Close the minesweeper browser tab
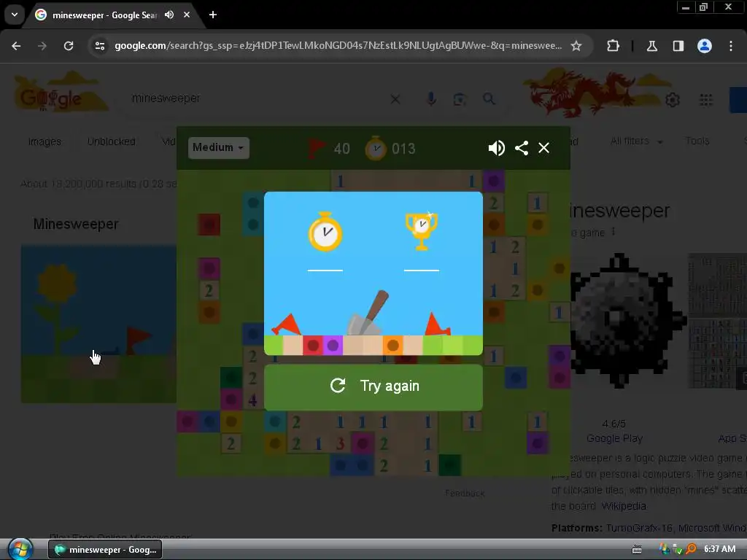The width and height of the screenshot is (747, 560). [x=187, y=15]
